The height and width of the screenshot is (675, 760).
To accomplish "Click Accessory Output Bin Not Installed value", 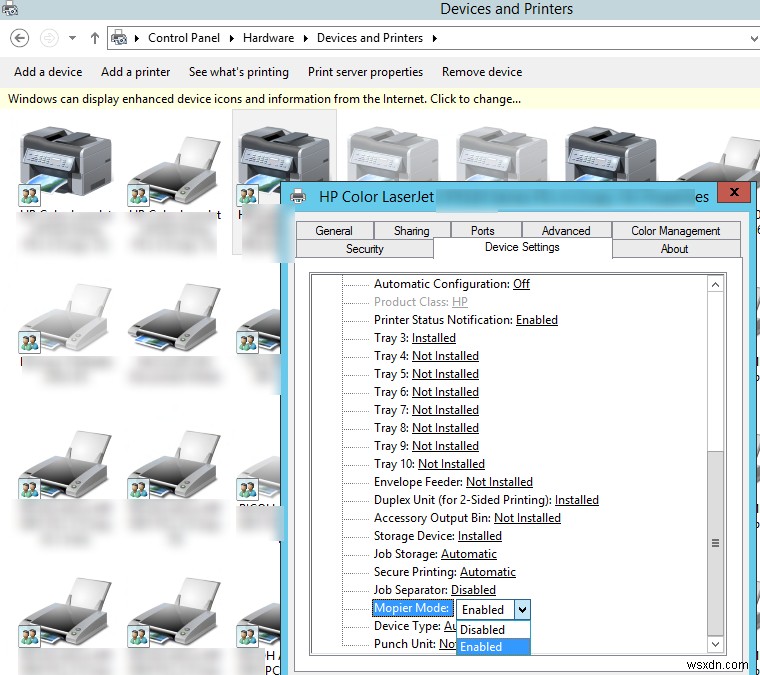I will 527,518.
